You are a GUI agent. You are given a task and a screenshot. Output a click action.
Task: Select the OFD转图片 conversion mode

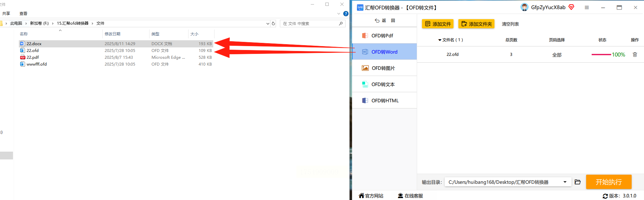(385, 68)
